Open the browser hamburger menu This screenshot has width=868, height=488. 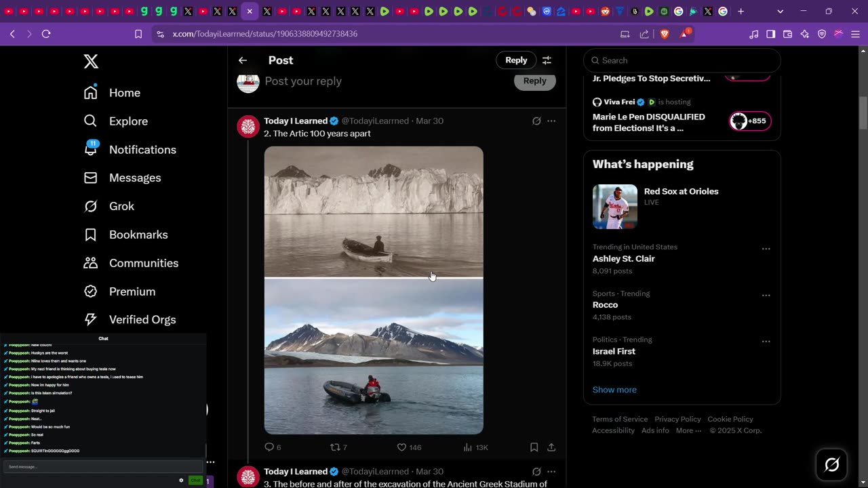[x=855, y=34]
